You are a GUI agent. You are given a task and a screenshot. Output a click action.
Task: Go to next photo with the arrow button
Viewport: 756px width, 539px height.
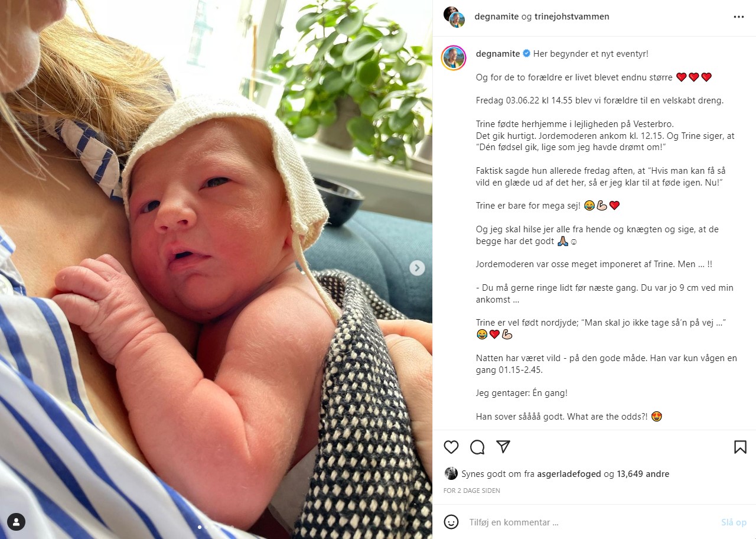[417, 268]
